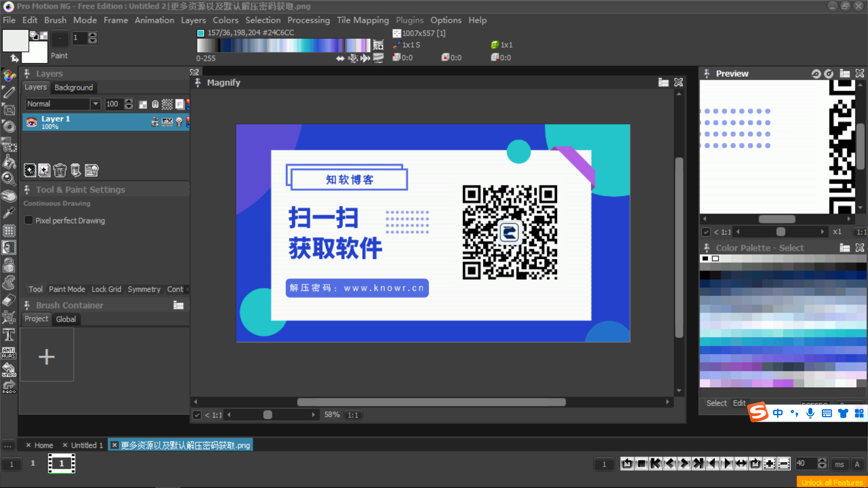
Task: Pick the eyedropper color picker tool
Action: click(x=9, y=213)
